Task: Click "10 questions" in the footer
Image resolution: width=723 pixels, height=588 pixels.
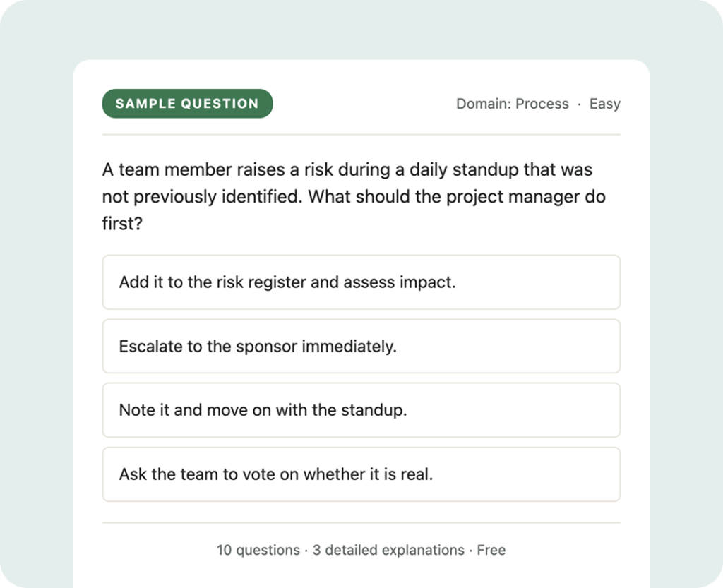Action: tap(258, 550)
